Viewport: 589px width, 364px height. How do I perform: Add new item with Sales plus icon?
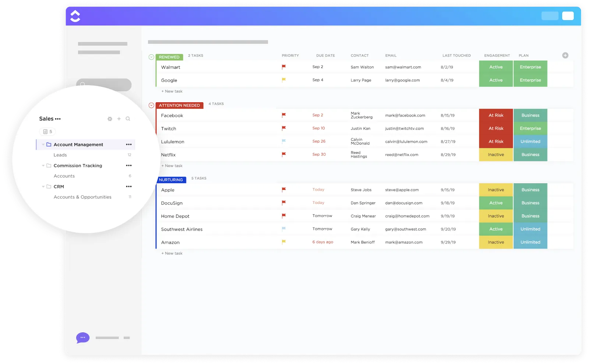click(x=119, y=119)
